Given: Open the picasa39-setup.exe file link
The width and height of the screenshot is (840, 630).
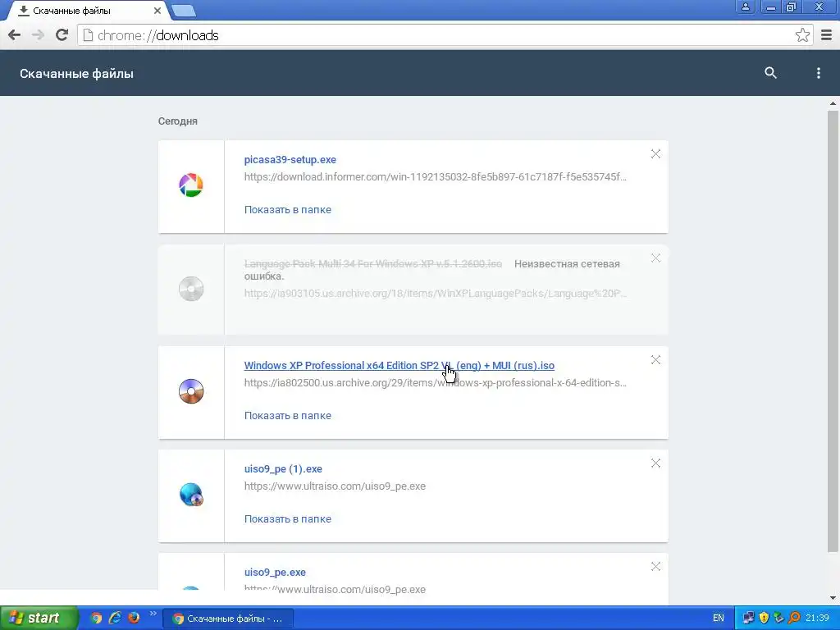Looking at the screenshot, I should coord(290,160).
